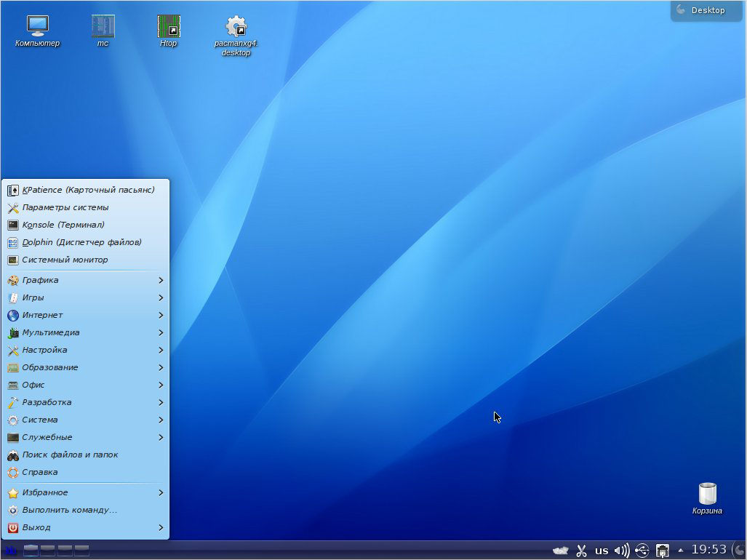Expand the Разработка submenu arrow
This screenshot has height=560, width=747.
coord(161,402)
